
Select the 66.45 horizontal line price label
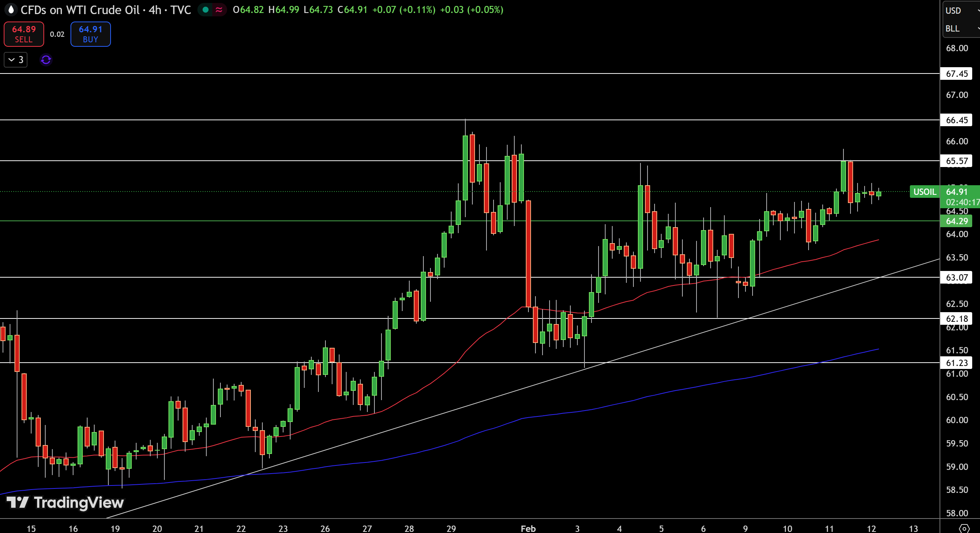[956, 120]
